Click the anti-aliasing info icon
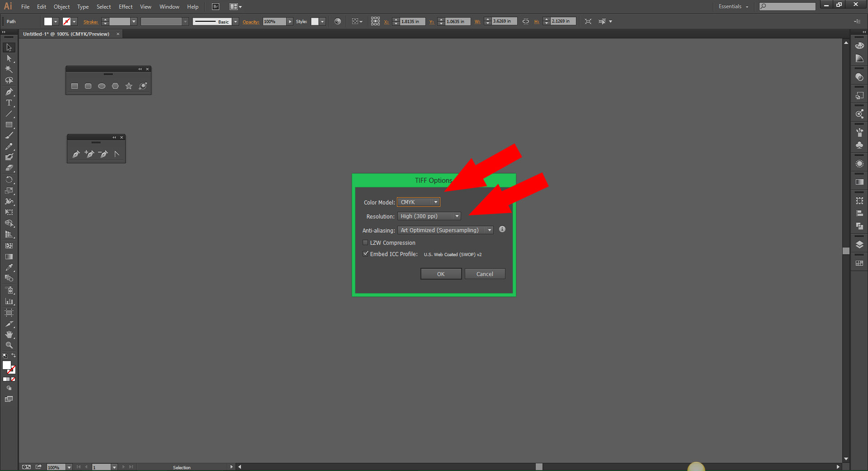The width and height of the screenshot is (868, 471). [502, 229]
